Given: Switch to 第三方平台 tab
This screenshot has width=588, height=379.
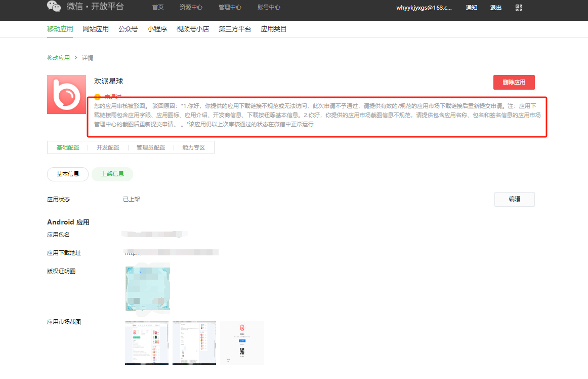Looking at the screenshot, I should [x=235, y=29].
